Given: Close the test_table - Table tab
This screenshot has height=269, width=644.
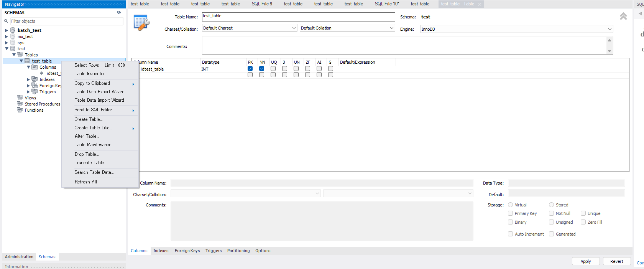Looking at the screenshot, I should point(479,4).
